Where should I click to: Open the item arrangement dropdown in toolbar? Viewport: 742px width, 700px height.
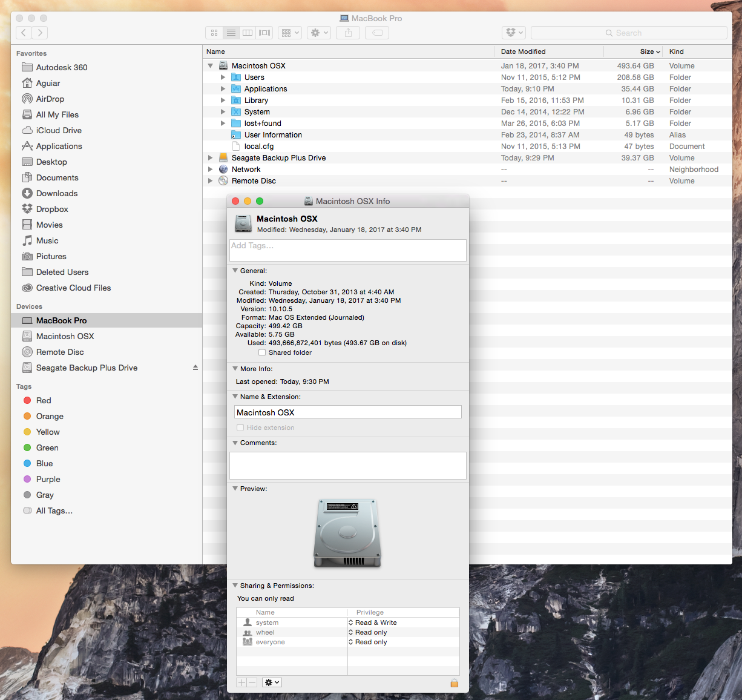(x=290, y=33)
